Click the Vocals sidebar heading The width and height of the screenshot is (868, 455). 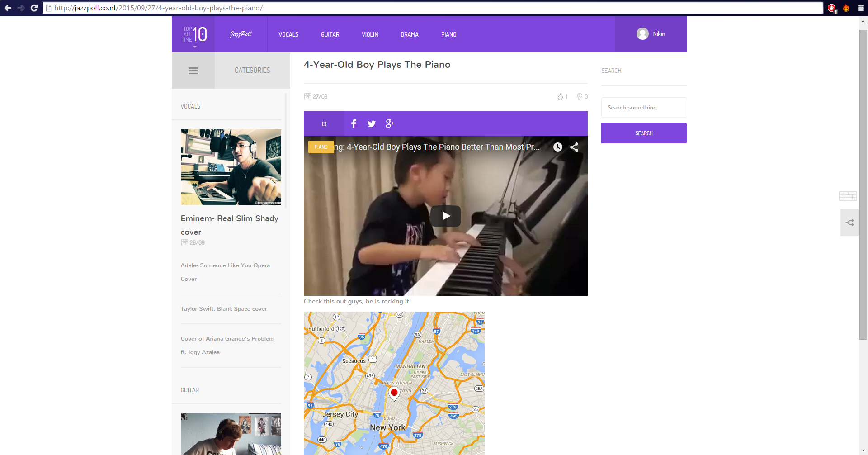(x=190, y=106)
